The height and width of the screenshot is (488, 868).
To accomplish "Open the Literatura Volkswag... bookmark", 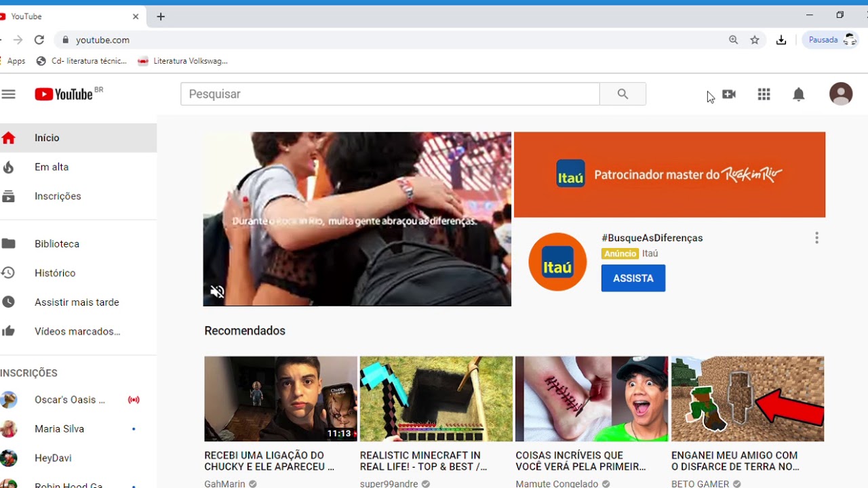I will pyautogui.click(x=182, y=61).
